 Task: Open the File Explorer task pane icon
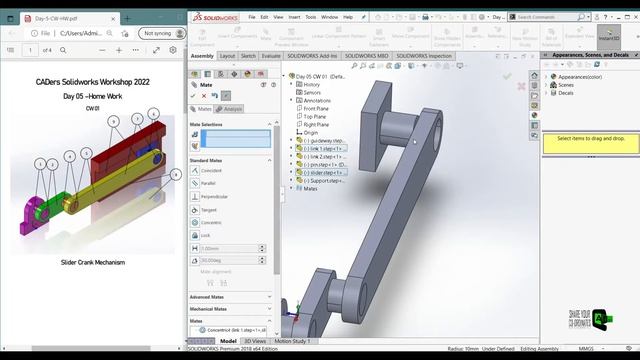(534, 96)
